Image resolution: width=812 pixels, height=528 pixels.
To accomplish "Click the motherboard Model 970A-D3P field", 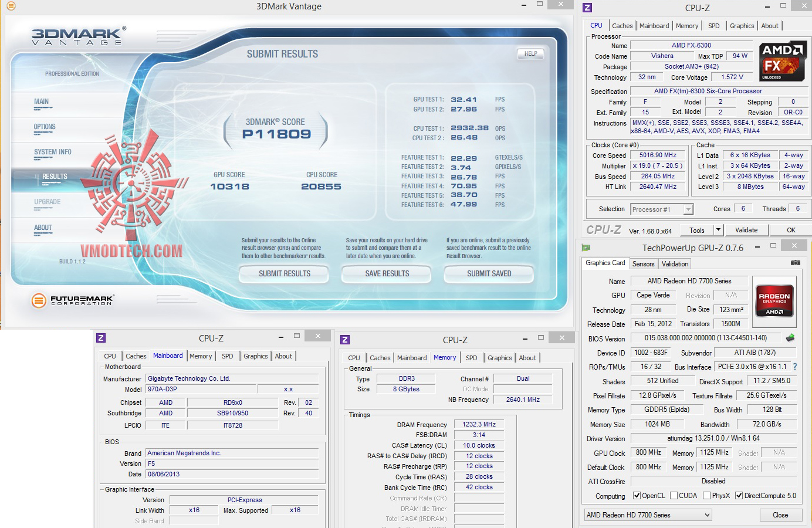I will [x=201, y=389].
